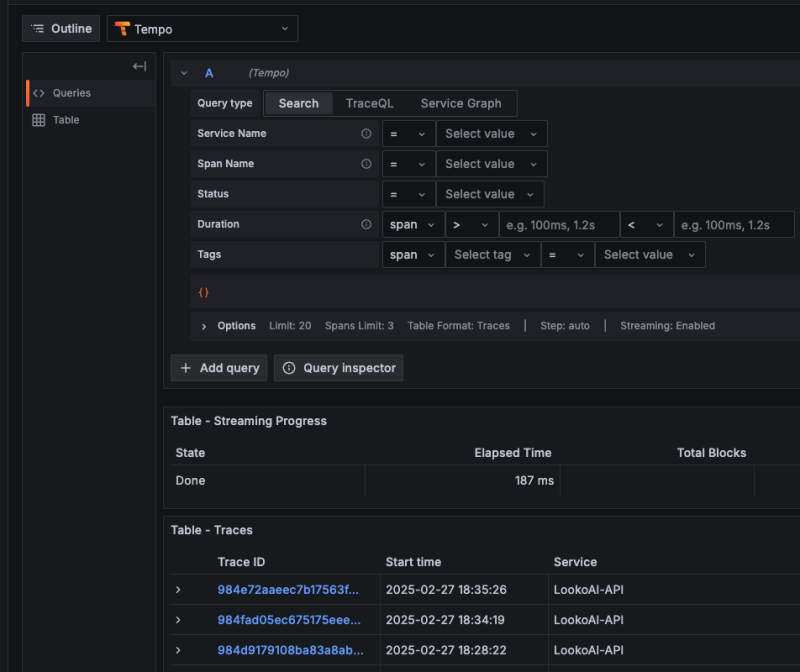Viewport: 800px width, 672px height.
Task: Click the Tempo data source logo icon
Action: (x=122, y=29)
